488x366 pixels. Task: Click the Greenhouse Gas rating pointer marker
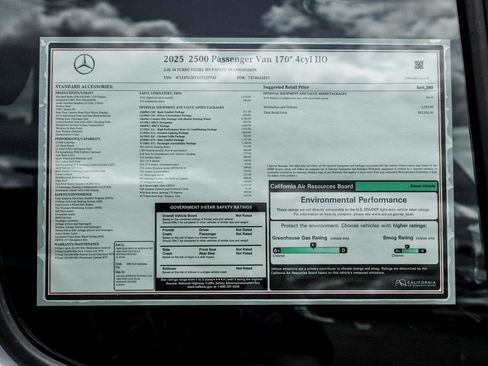[313, 245]
